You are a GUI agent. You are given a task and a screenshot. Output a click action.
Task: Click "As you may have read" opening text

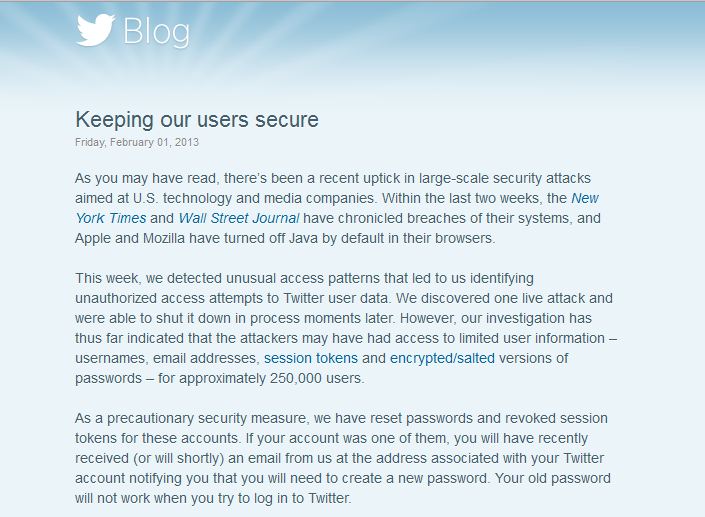pos(147,178)
